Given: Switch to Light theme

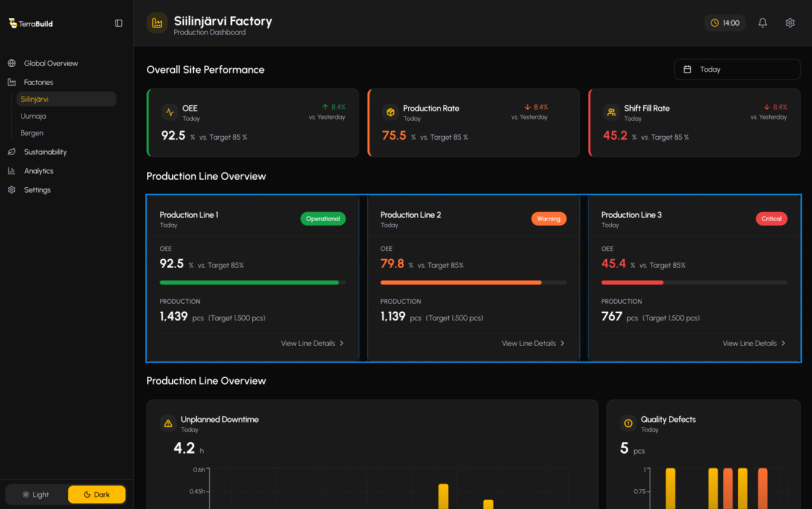Looking at the screenshot, I should coord(36,494).
